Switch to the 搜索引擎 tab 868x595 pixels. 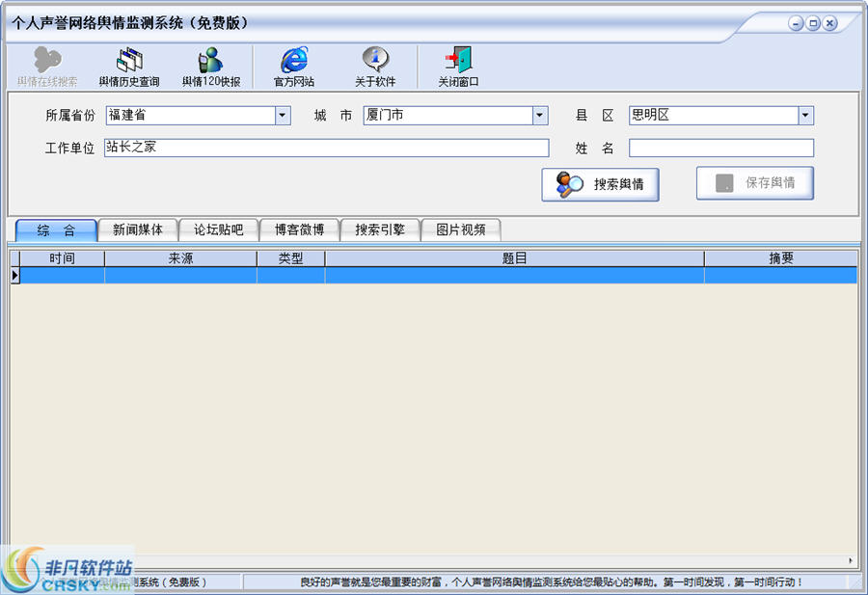tap(380, 230)
